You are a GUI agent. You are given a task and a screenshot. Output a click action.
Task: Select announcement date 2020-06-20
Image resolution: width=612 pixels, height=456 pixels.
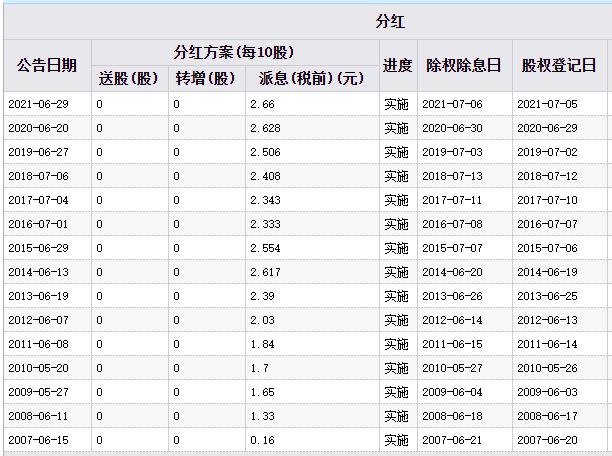click(x=38, y=128)
